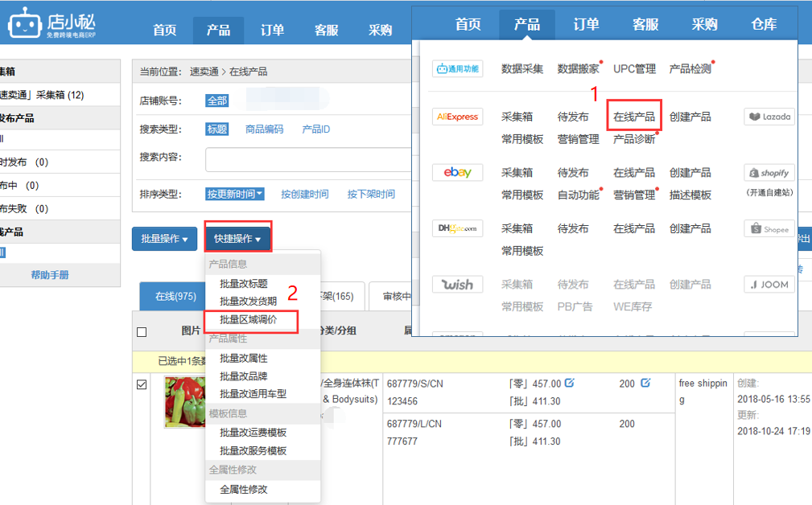Choose 批量区域调价 from quick menu
Image resolution: width=812 pixels, height=505 pixels.
click(x=249, y=320)
